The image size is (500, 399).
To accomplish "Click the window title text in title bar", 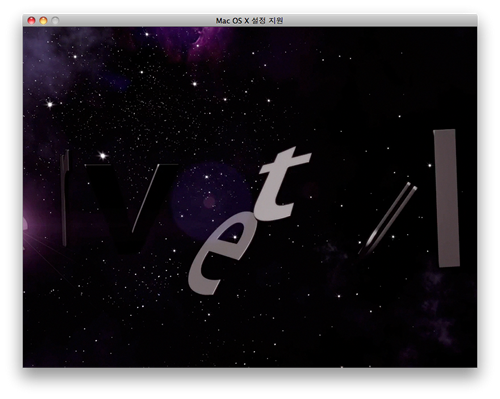I will tap(249, 21).
